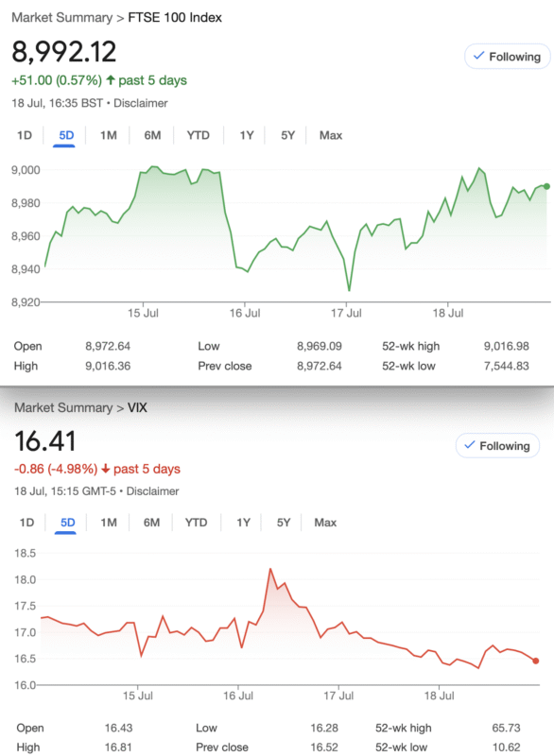Click the 18.5 axis label on VIX chart
554x756 pixels.
26,554
